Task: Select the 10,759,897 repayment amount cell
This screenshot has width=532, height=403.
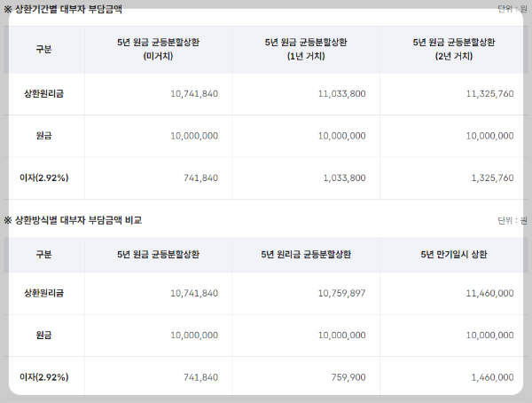Action: [341, 293]
